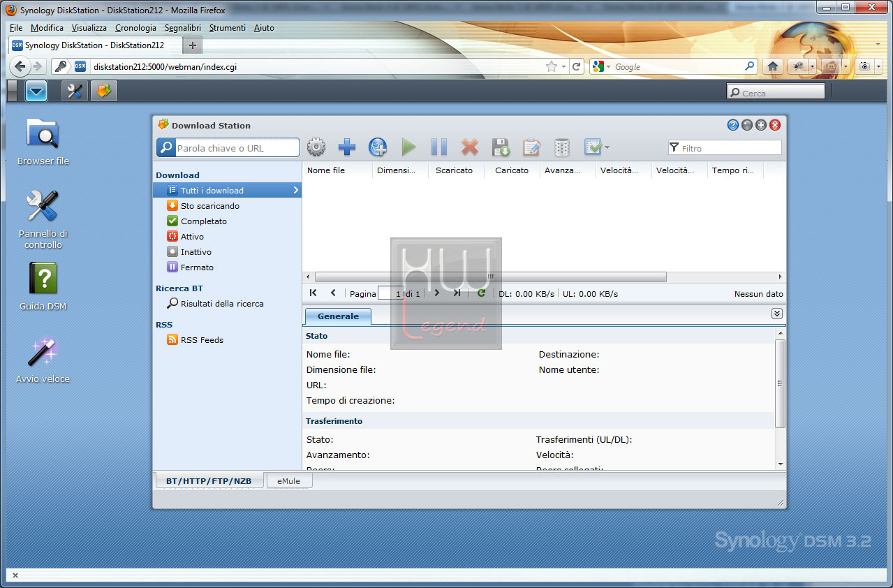The height and width of the screenshot is (588, 893).
Task: Select Inattivo category
Action: click(x=228, y=251)
